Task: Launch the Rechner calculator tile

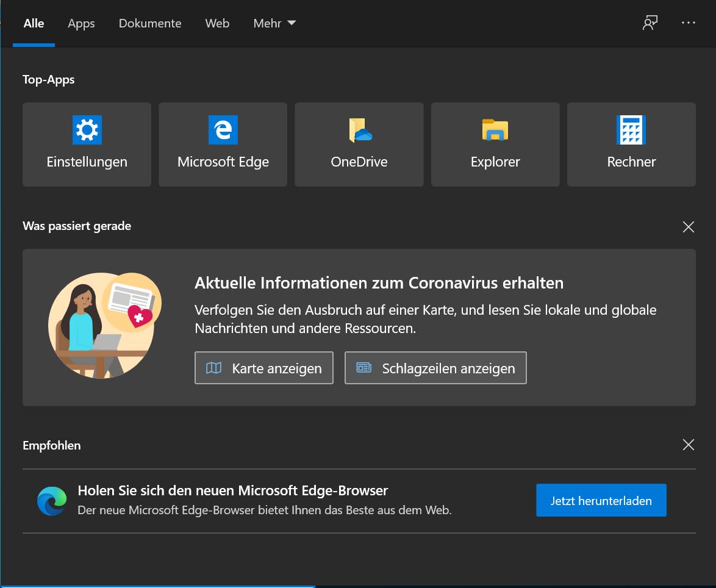Action: (x=631, y=145)
